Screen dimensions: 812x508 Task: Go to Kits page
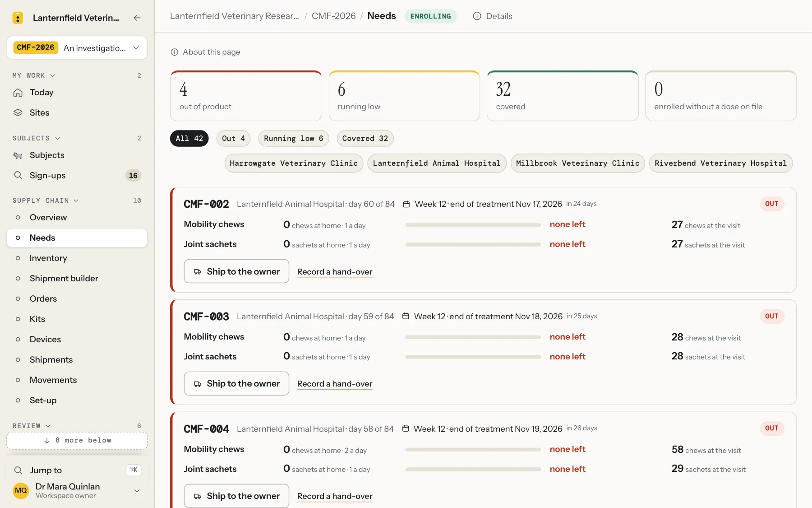[x=77, y=319]
